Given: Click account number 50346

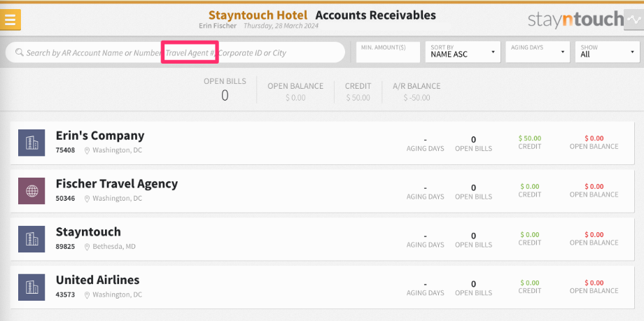Looking at the screenshot, I should click(65, 199).
